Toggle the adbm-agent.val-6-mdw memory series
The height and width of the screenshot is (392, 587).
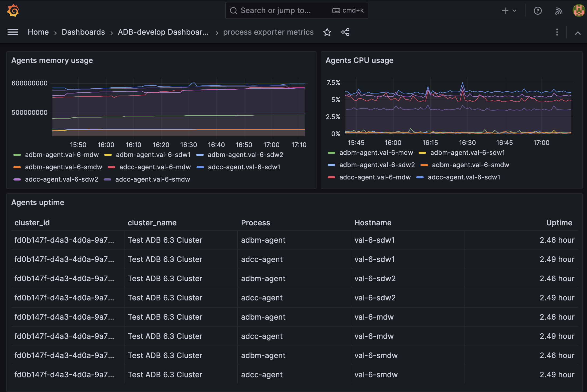tap(62, 155)
